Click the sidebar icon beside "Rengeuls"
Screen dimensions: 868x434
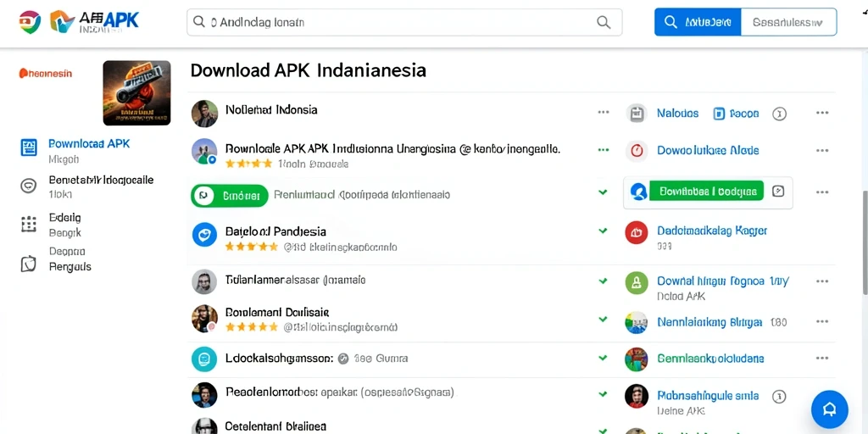pos(28,264)
